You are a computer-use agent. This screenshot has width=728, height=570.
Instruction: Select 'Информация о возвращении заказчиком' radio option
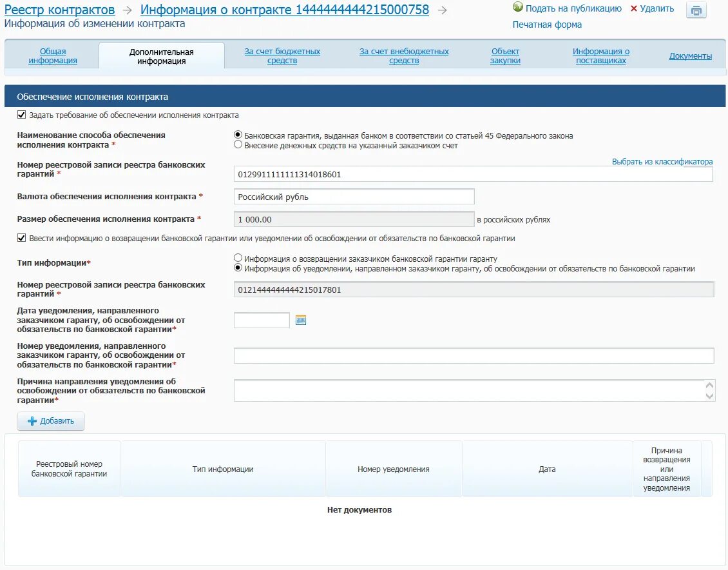[x=238, y=258]
